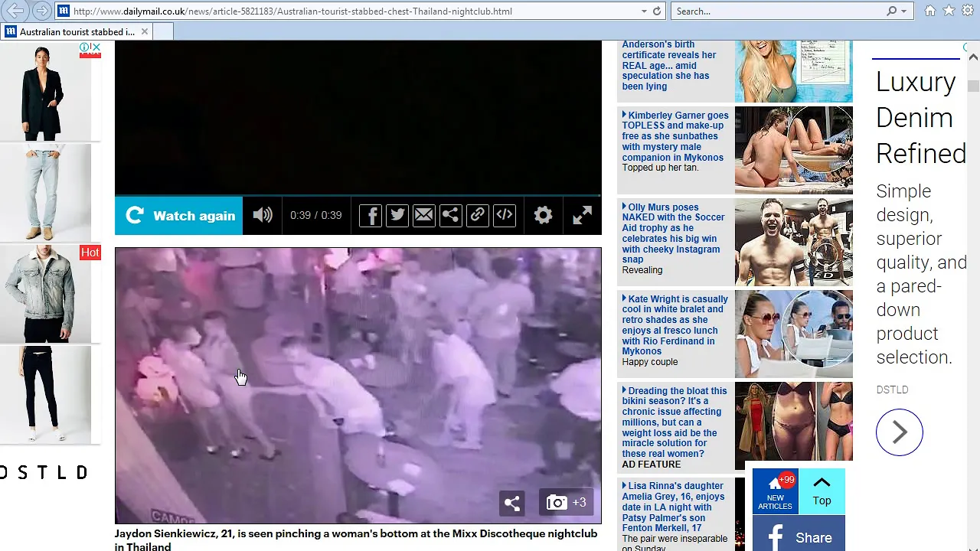Mute the video with speaker icon
The image size is (980, 551).
point(263,215)
